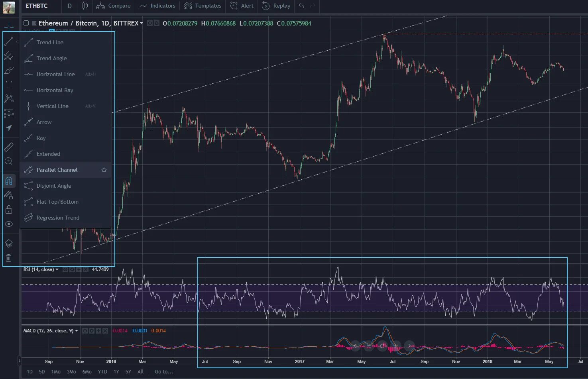Set the time range to YTD

102,371
